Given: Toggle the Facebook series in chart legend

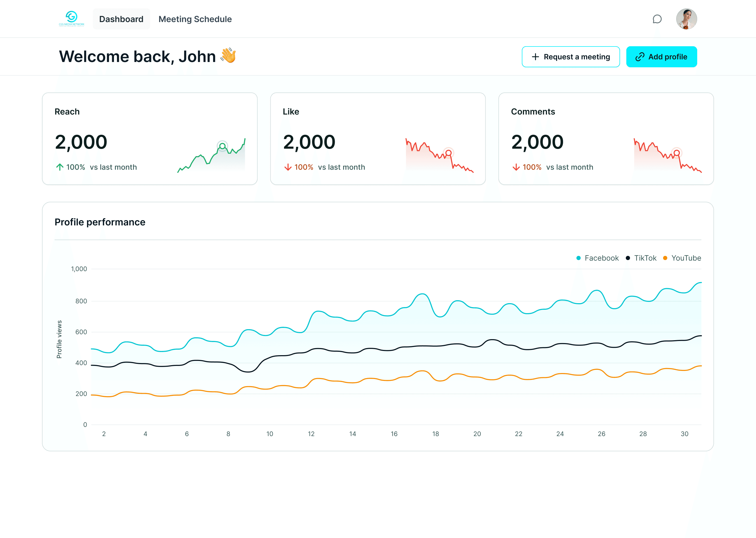Looking at the screenshot, I should pyautogui.click(x=601, y=258).
